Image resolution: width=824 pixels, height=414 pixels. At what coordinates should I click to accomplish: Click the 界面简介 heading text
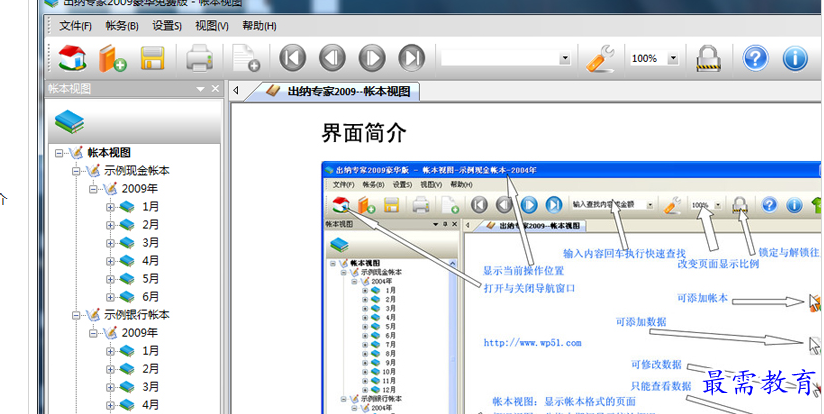click(x=364, y=132)
